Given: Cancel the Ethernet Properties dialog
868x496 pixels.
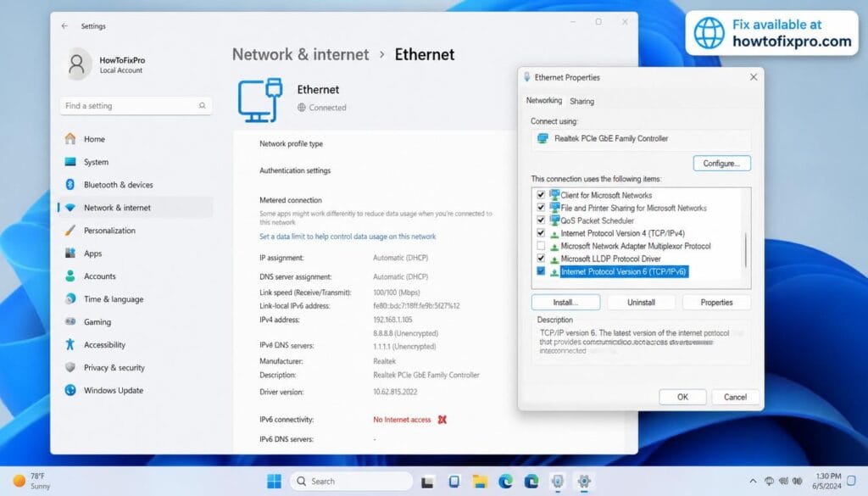Looking at the screenshot, I should point(735,397).
